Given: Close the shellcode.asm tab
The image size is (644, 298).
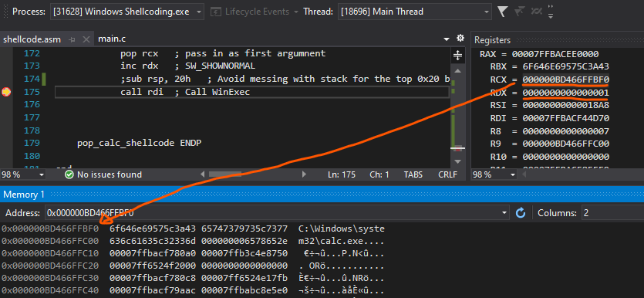Looking at the screenshot, I should point(86,39).
